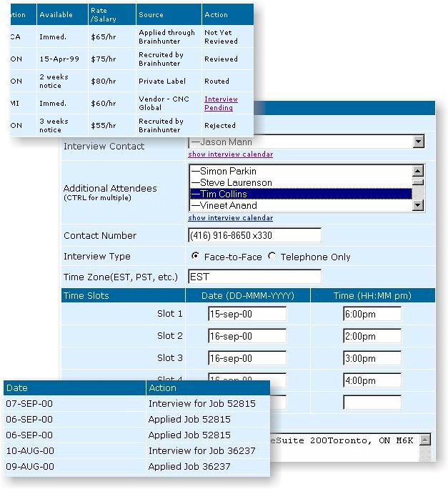Click Slot 3 time field 3:00pm

[372, 358]
